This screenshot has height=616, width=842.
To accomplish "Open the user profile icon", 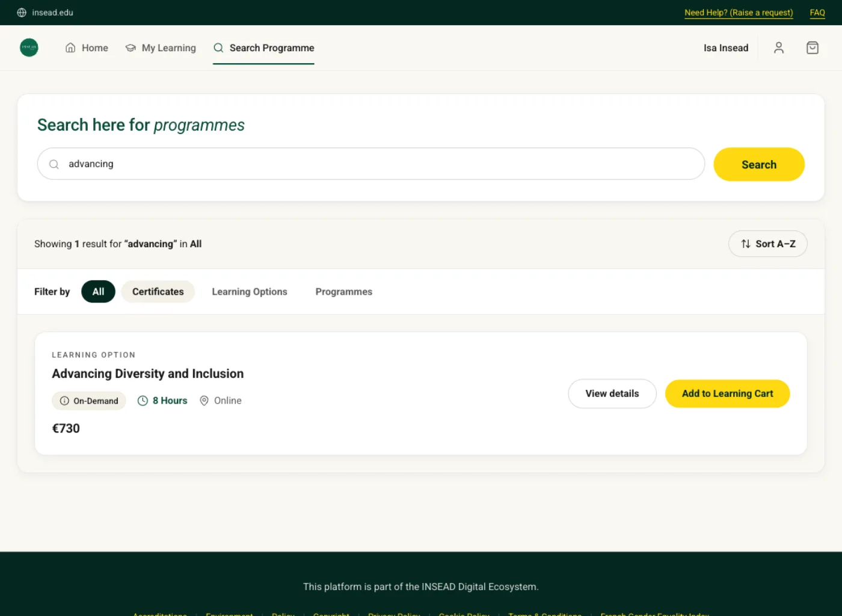I will pos(779,48).
